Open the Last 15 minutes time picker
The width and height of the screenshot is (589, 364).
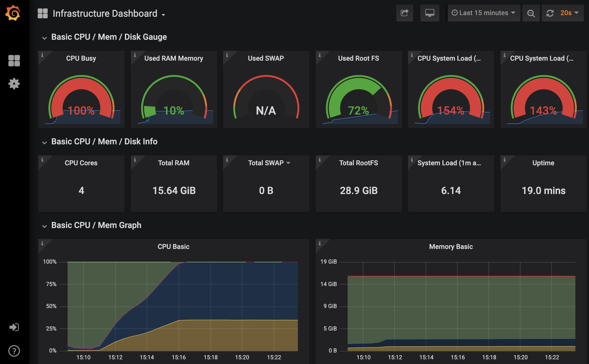(484, 13)
